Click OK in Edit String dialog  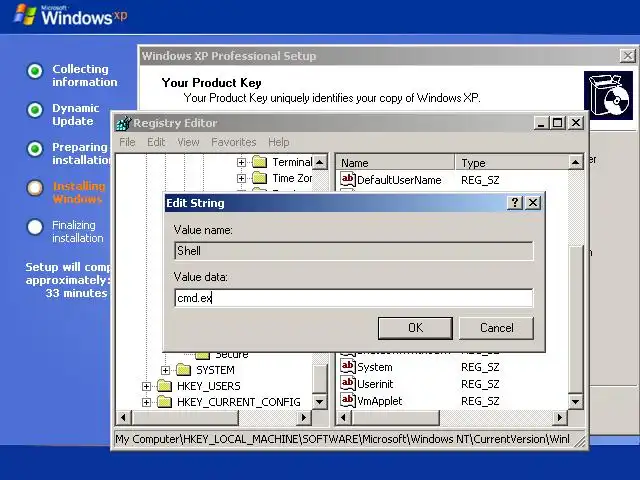415,328
